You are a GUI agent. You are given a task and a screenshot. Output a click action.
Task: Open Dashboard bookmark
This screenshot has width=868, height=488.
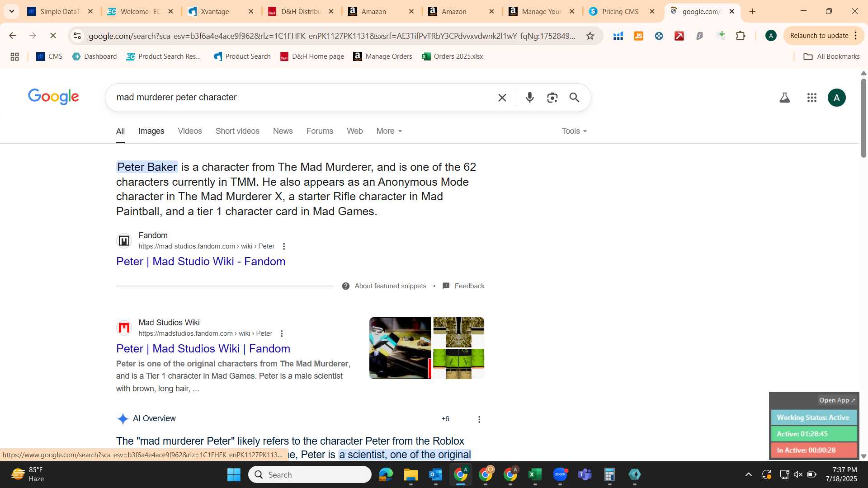click(94, 56)
